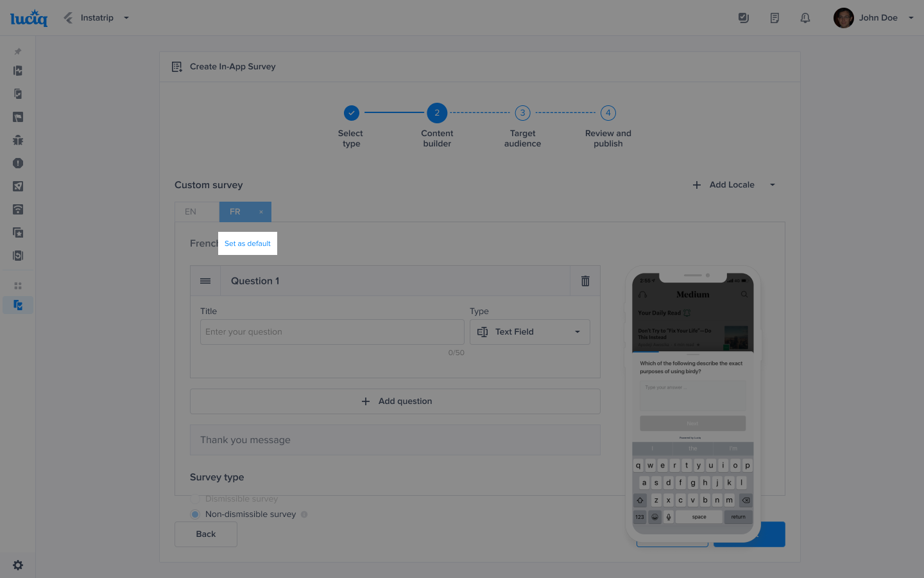Click the Question 1 header text
The height and width of the screenshot is (578, 924).
pyautogui.click(x=255, y=281)
